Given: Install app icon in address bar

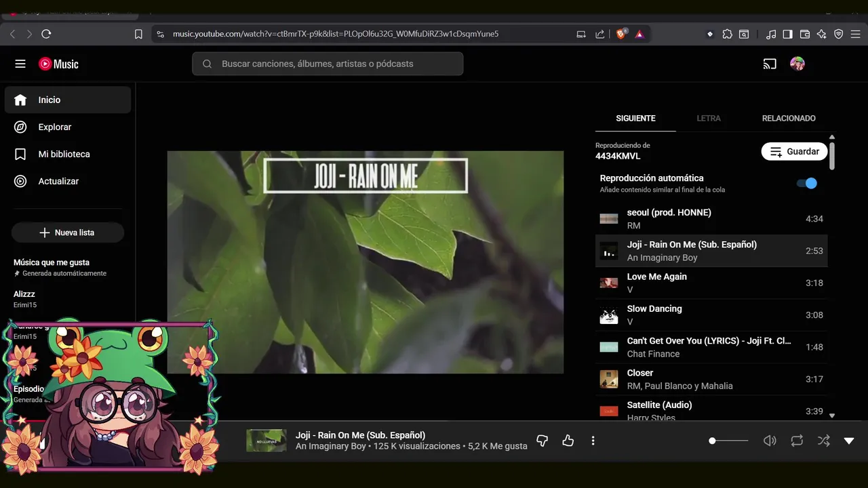Looking at the screenshot, I should (x=581, y=34).
